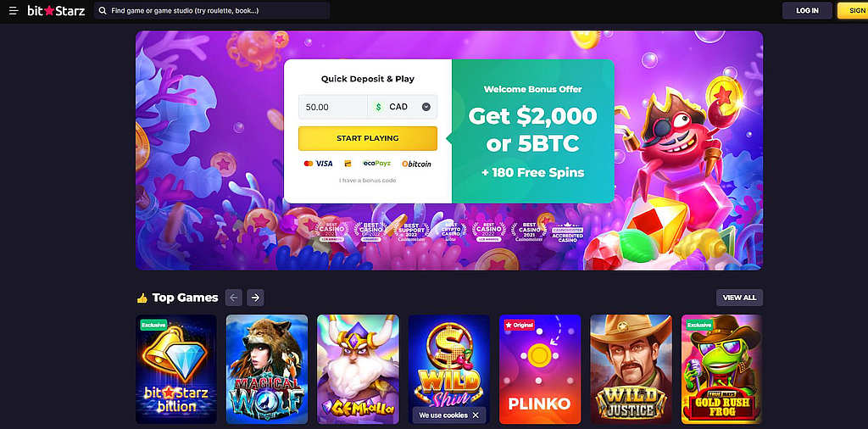868x429 pixels.
Task: Open the CAD currency dropdown
Action: pyautogui.click(x=403, y=107)
